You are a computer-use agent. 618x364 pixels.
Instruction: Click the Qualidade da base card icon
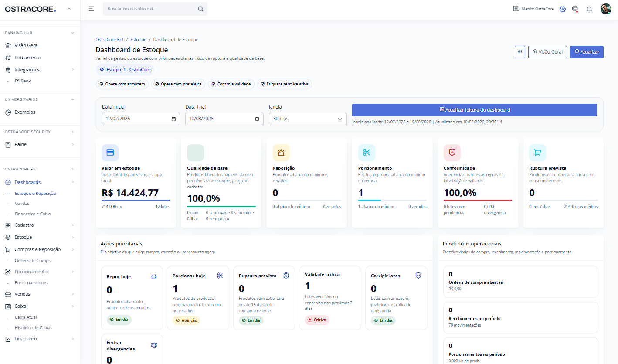(x=195, y=153)
